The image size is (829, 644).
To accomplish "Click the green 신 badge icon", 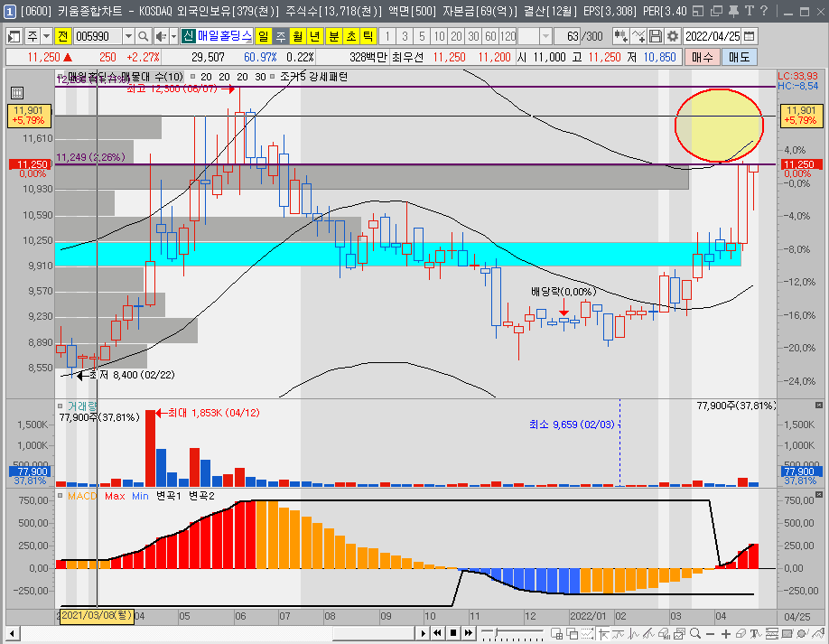I will 188,36.
